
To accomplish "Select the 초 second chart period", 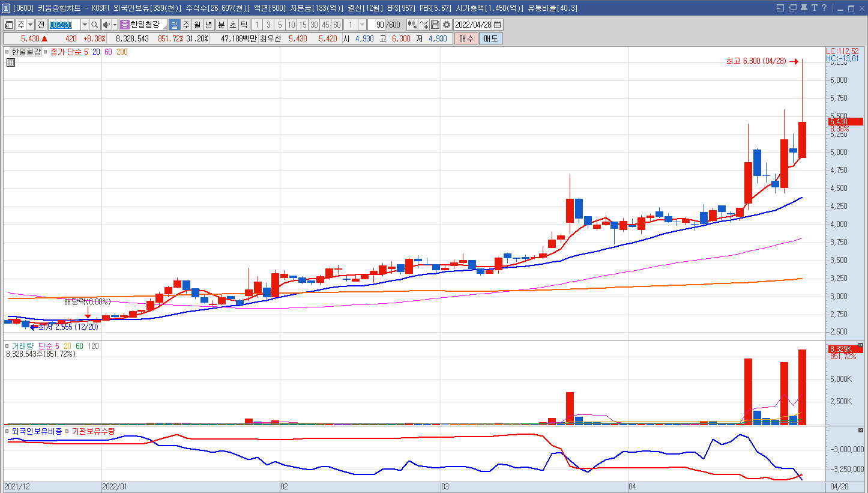I will 232,25.
